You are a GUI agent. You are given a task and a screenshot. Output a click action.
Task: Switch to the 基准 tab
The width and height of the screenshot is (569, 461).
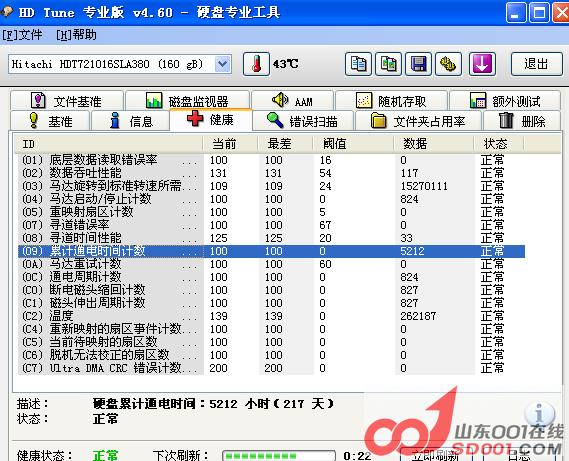50,121
